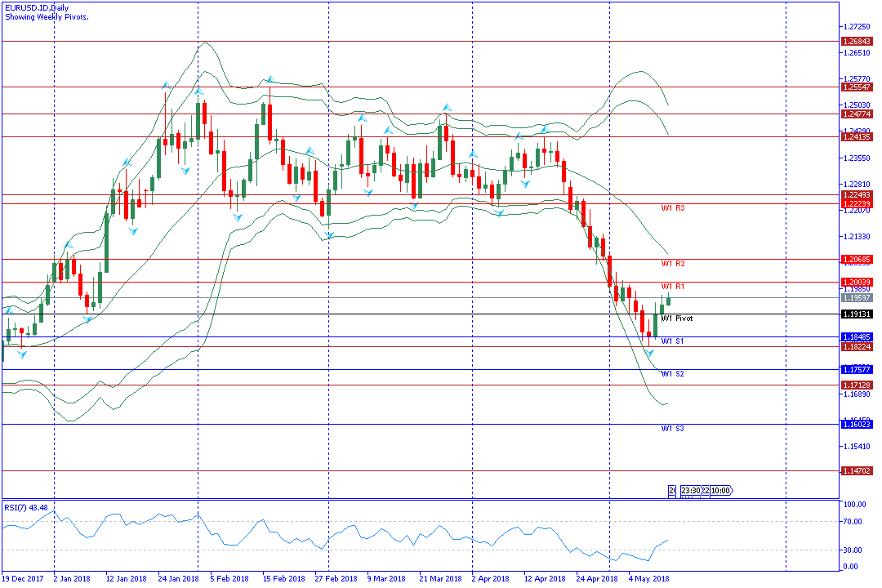Screen dimensions: 882x588
Task: Select the W1 R1 resistance label
Action: click(x=672, y=287)
